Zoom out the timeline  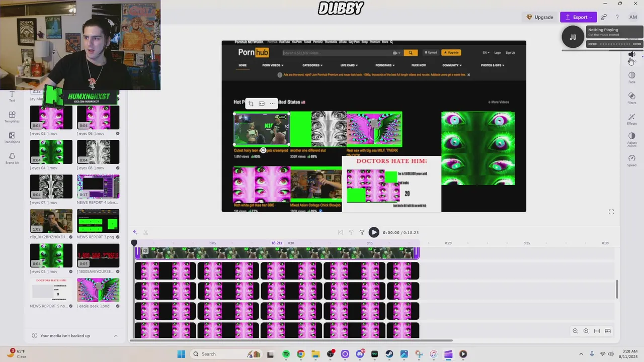(x=575, y=331)
